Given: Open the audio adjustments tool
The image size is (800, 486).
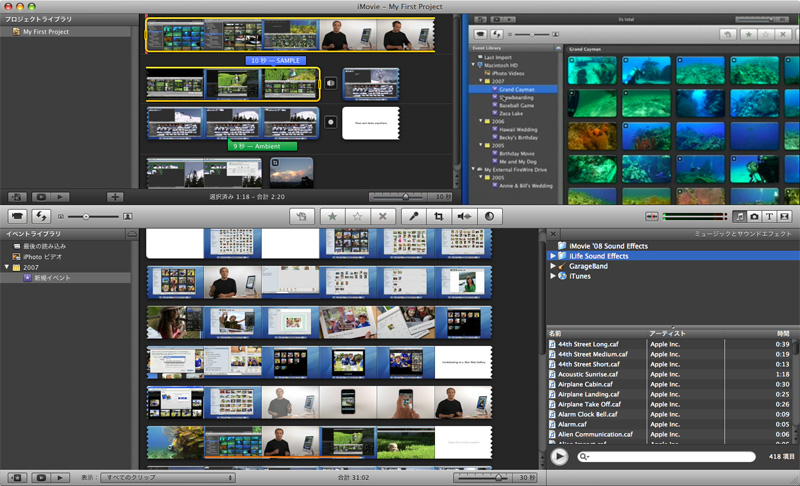Looking at the screenshot, I should click(464, 216).
